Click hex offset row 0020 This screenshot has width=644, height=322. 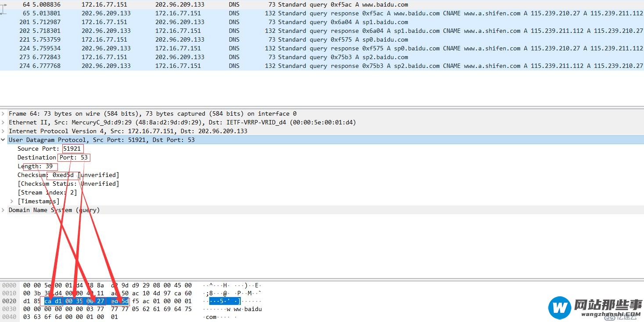pos(9,301)
